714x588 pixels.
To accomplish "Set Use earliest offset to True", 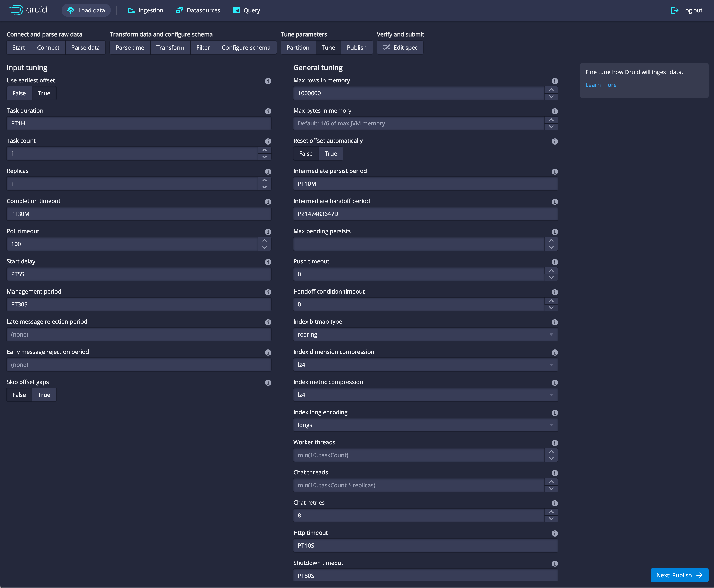I will click(44, 93).
